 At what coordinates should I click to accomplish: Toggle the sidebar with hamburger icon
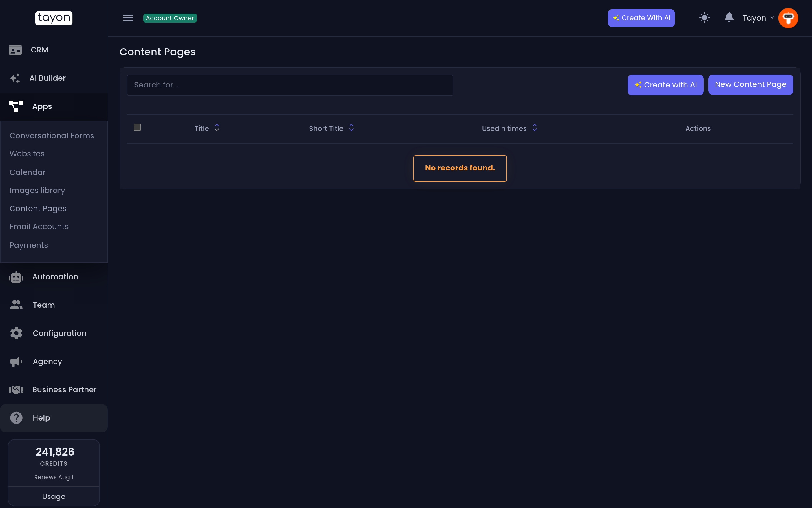[x=128, y=18]
